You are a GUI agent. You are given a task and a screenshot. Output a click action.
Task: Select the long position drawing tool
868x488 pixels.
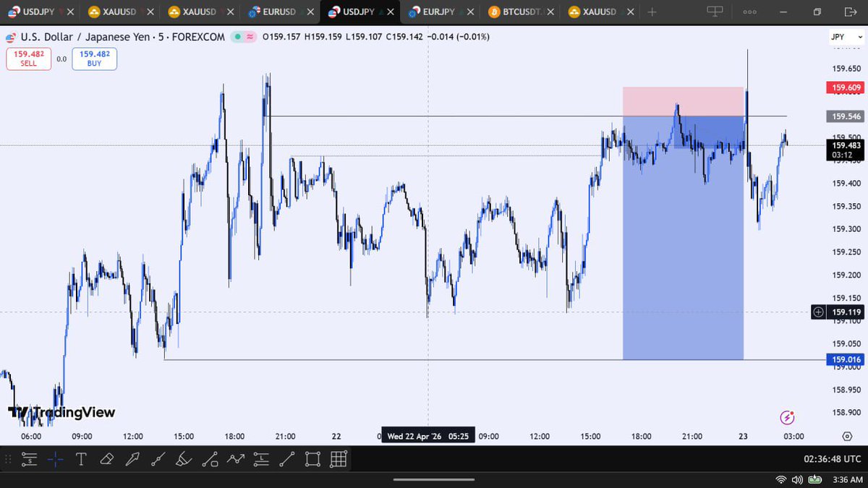(261, 458)
